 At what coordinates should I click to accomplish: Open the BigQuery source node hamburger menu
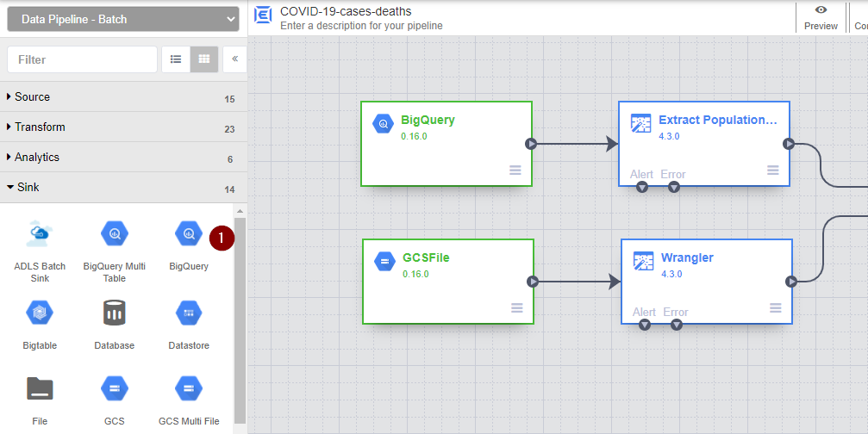pos(515,170)
